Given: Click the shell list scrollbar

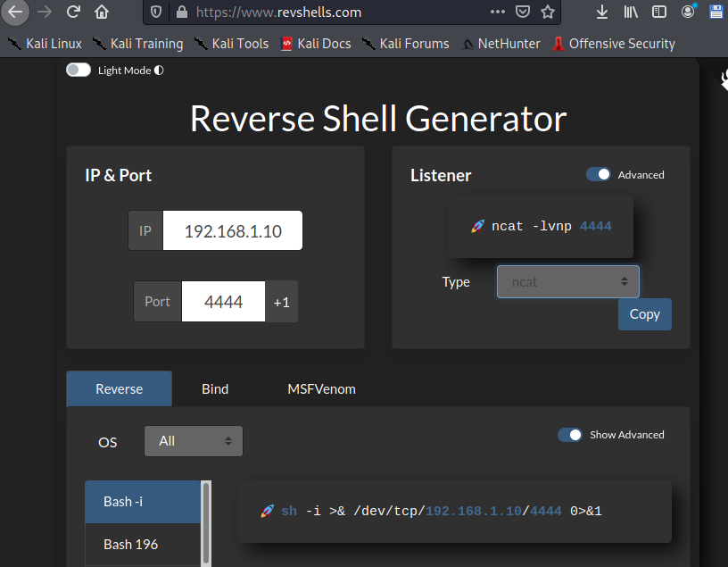Looking at the screenshot, I should (x=206, y=523).
